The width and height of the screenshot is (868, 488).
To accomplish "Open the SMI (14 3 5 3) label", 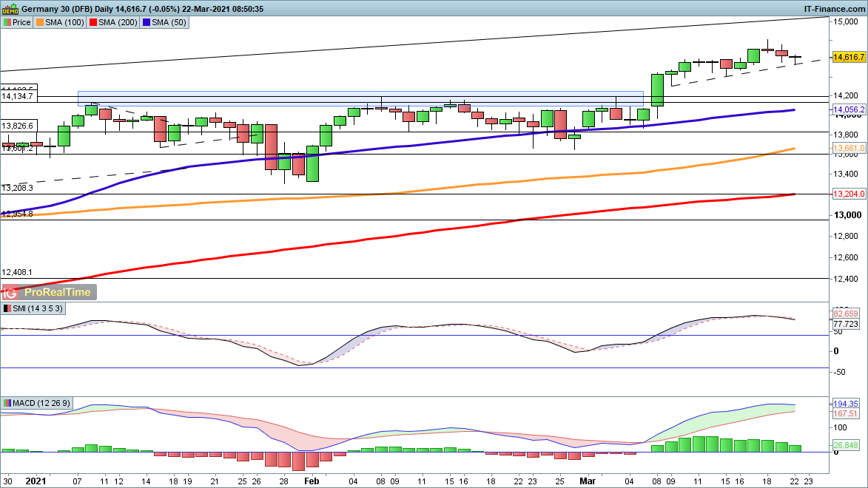I will [x=38, y=308].
